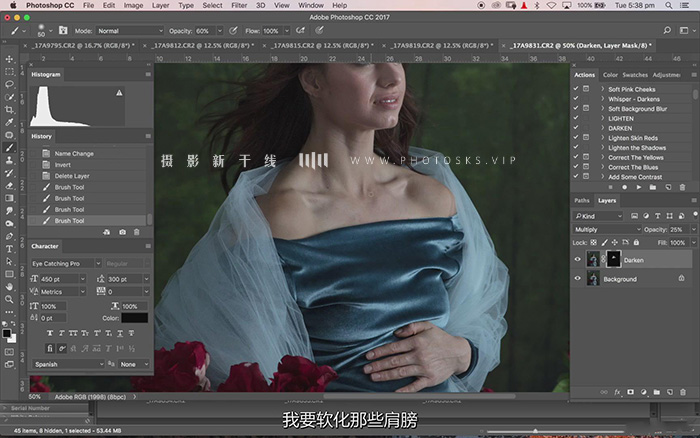Screen dimensions: 700x438
Task: Switch to the _17A9795.CR2 document tab
Action: click(x=83, y=45)
